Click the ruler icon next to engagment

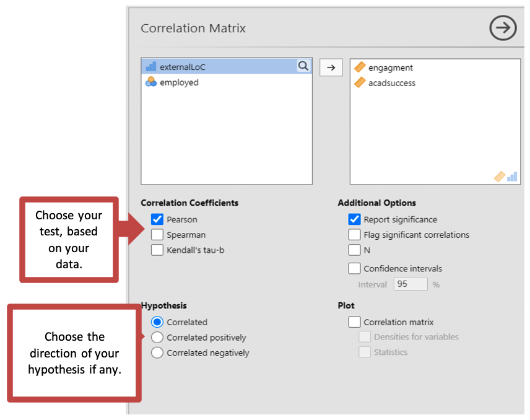359,68
